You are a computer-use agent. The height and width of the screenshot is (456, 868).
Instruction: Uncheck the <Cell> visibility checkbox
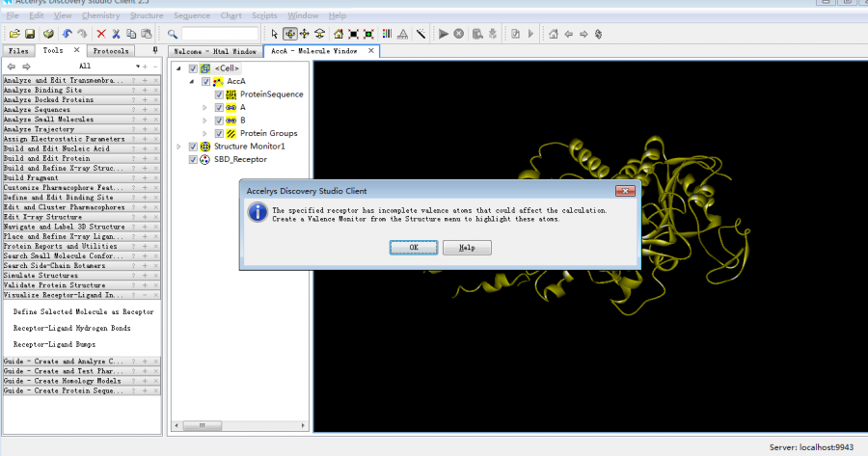(193, 68)
